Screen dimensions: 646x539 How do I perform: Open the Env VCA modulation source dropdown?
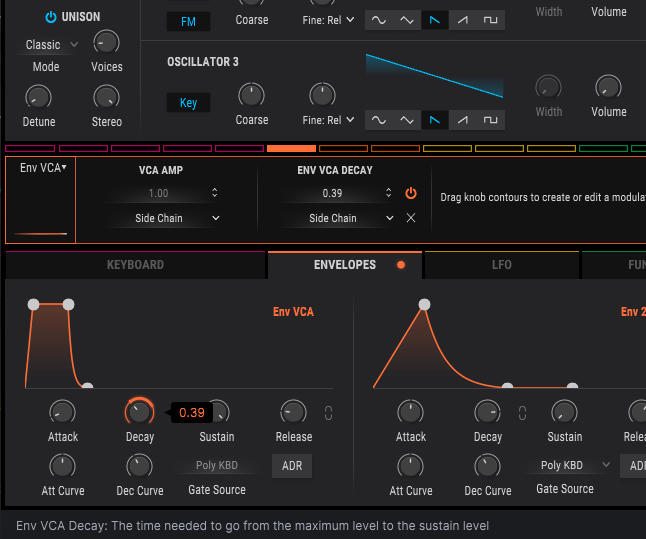[43, 168]
